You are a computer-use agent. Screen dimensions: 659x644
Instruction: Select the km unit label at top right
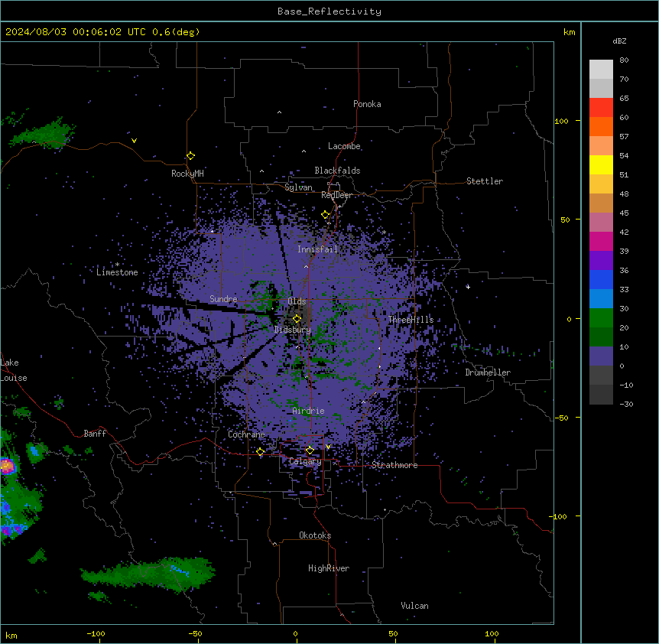(569, 32)
